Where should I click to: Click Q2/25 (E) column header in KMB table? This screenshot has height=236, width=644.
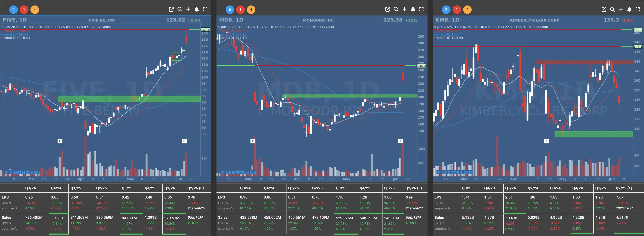click(624, 188)
